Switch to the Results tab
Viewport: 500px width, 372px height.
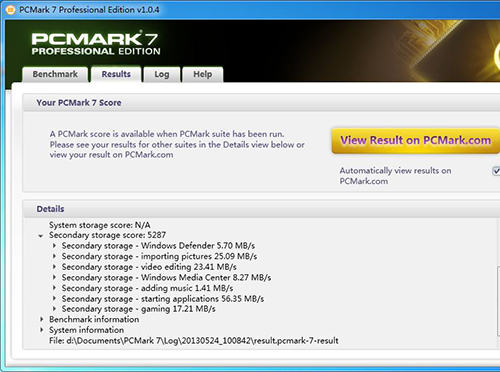tap(116, 74)
